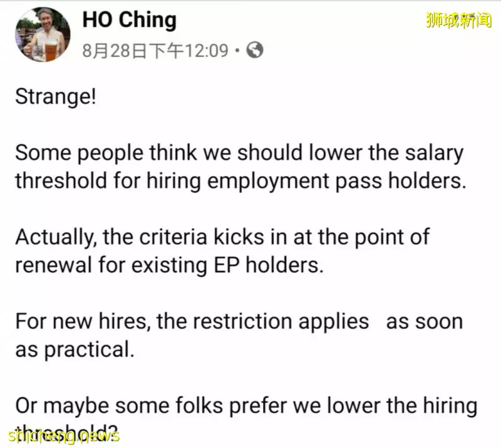Click the dot separator before the globe
The image size is (501, 448).
point(237,51)
